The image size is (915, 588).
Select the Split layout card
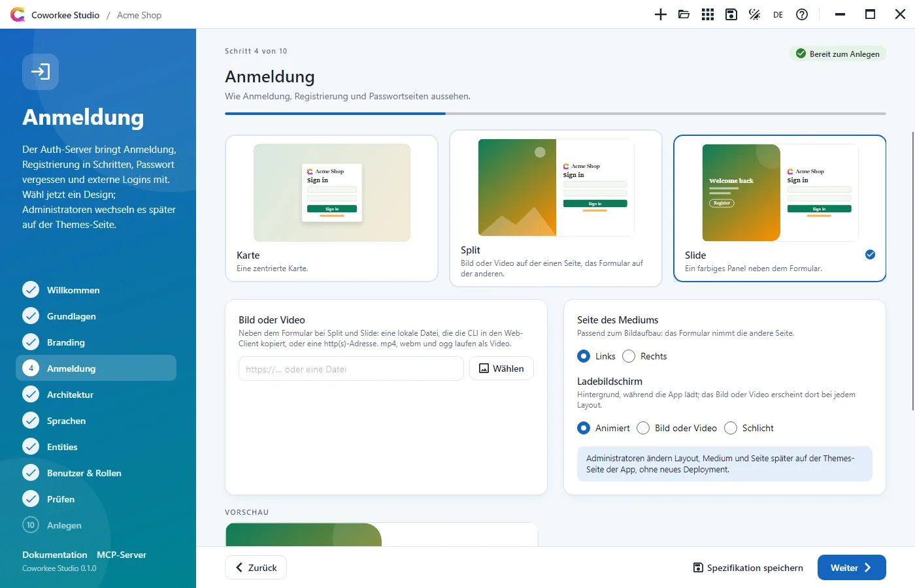pyautogui.click(x=556, y=208)
